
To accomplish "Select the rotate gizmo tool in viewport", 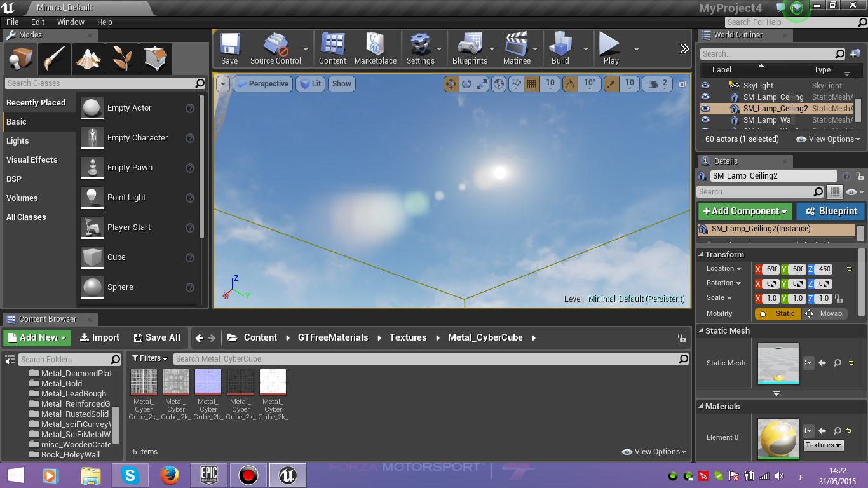I will tap(466, 83).
